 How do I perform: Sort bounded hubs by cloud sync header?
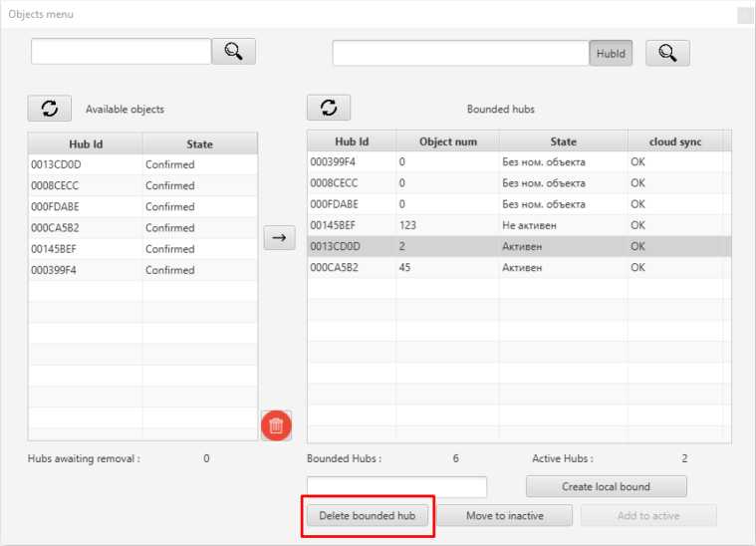[x=675, y=141]
